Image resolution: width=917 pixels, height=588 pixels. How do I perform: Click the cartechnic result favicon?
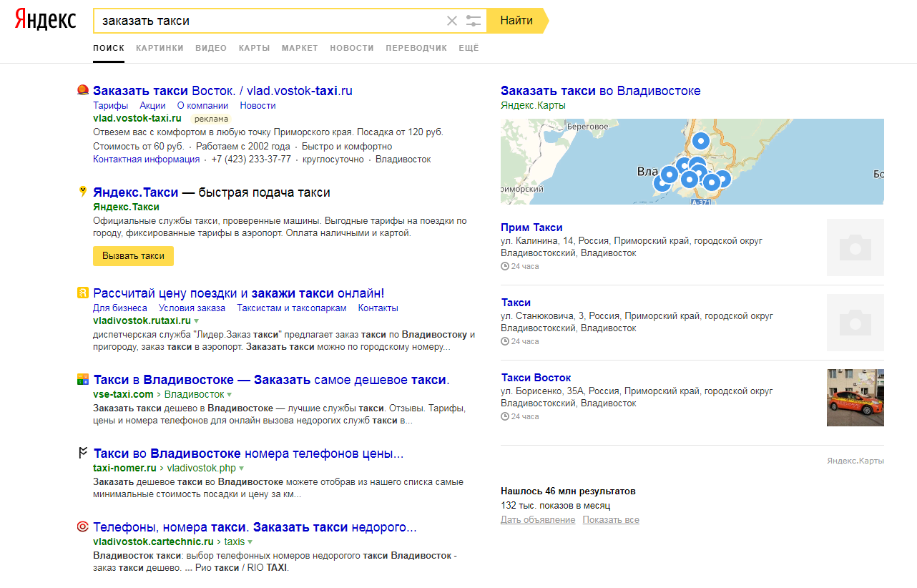coord(83,527)
